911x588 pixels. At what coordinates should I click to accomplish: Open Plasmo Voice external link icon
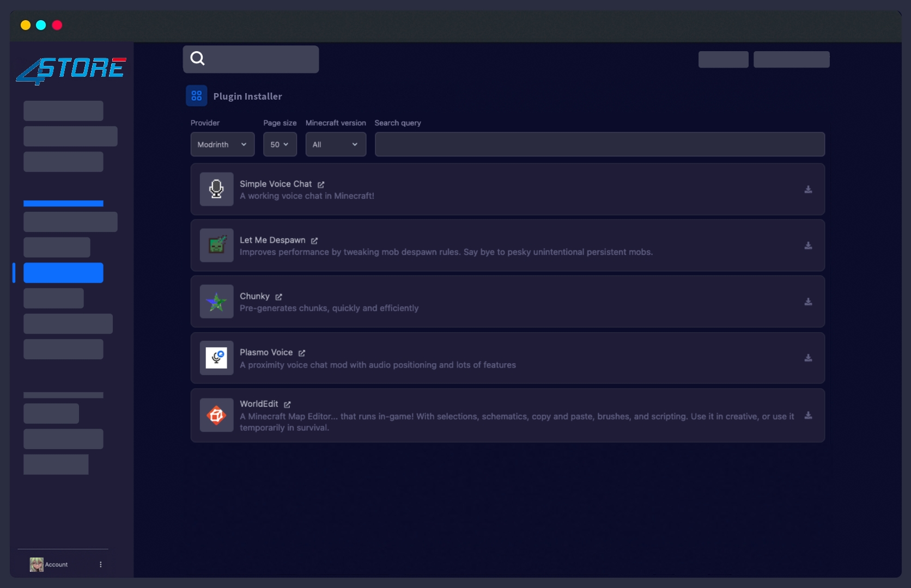point(302,353)
